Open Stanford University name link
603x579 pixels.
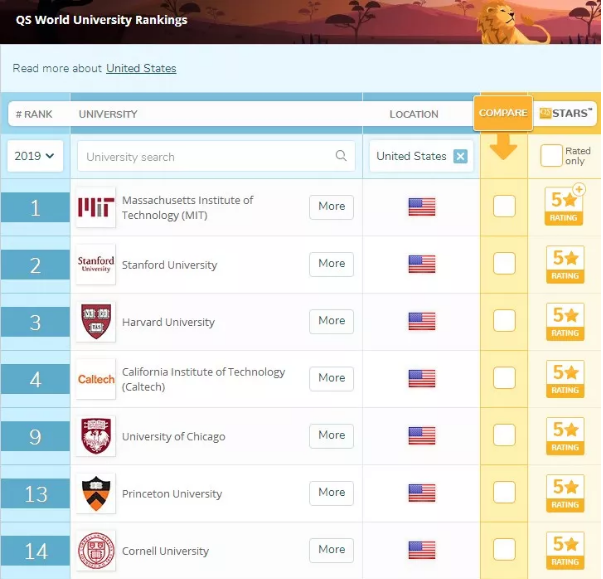170,265
